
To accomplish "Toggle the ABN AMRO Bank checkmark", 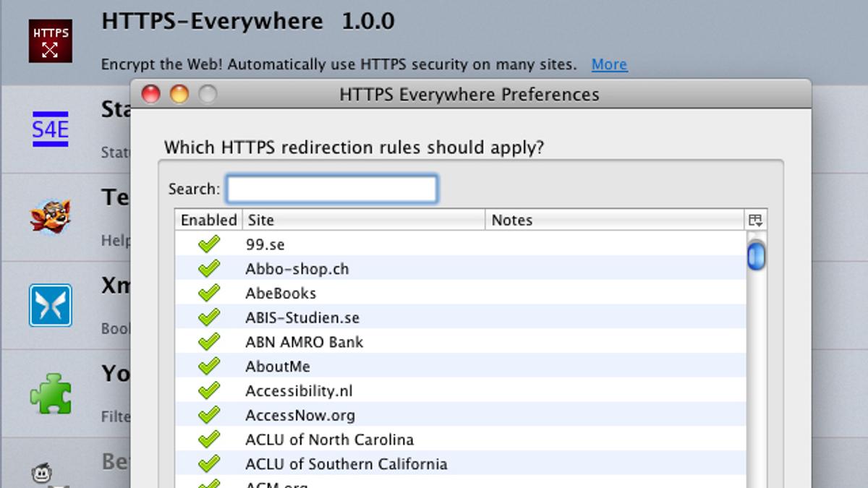I will pos(208,342).
